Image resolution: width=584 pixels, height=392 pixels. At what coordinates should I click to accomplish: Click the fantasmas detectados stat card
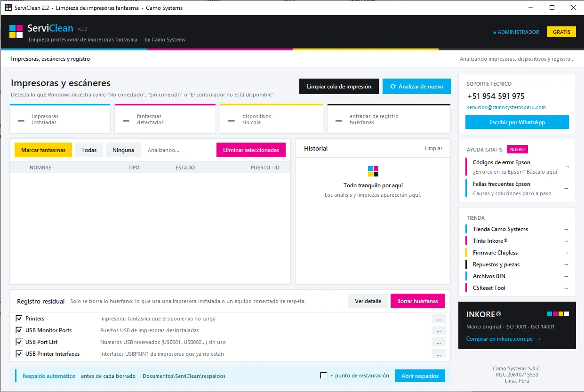[165, 119]
